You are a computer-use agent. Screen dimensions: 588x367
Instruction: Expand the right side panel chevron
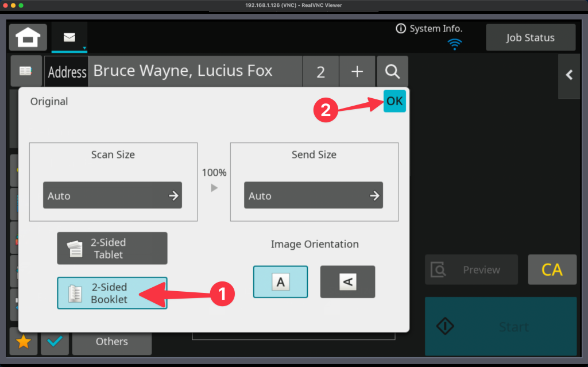[570, 75]
